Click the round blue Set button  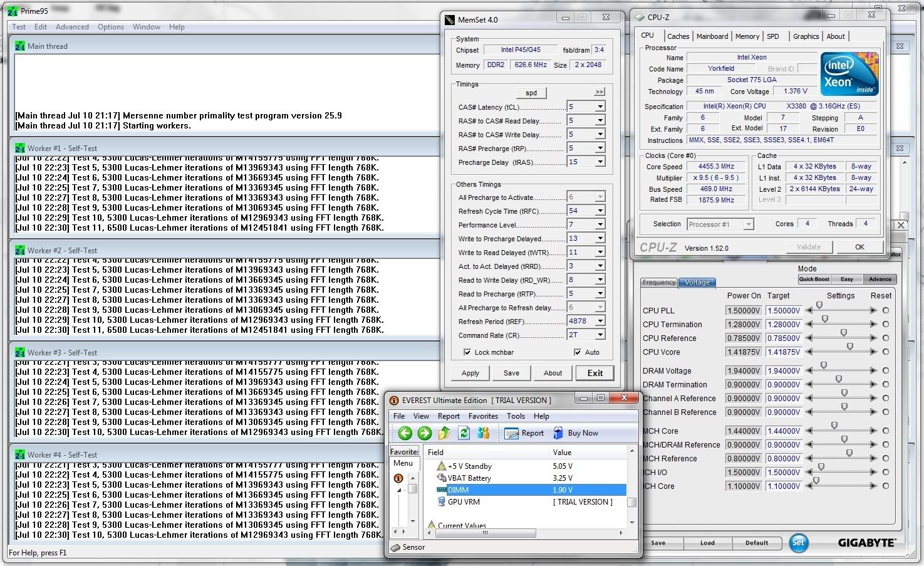tap(799, 543)
